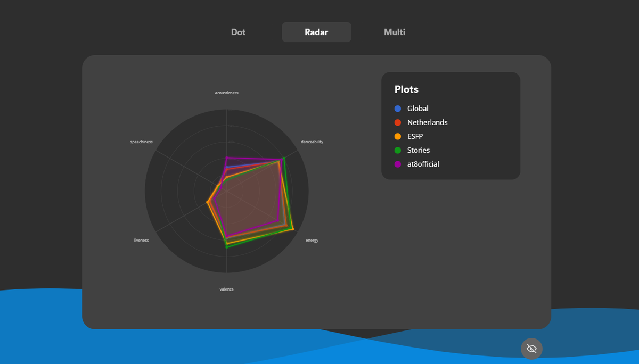Toggle the crossed-out eye visibility button

point(531,349)
